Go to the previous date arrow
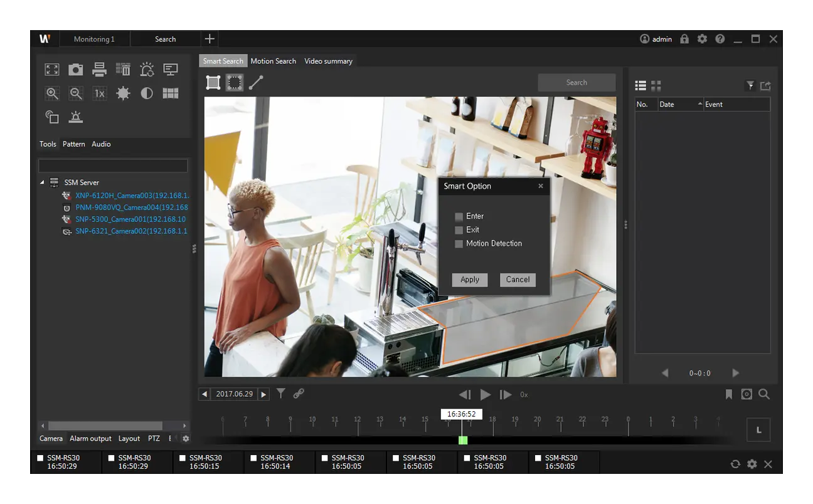Screen dimensions: 813x504 pos(205,394)
